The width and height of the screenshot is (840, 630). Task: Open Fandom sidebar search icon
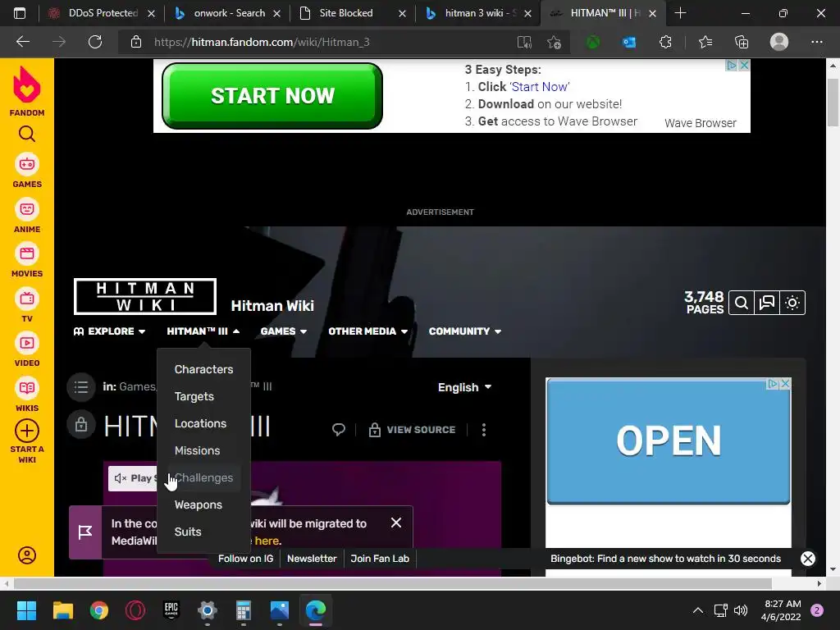click(x=27, y=134)
